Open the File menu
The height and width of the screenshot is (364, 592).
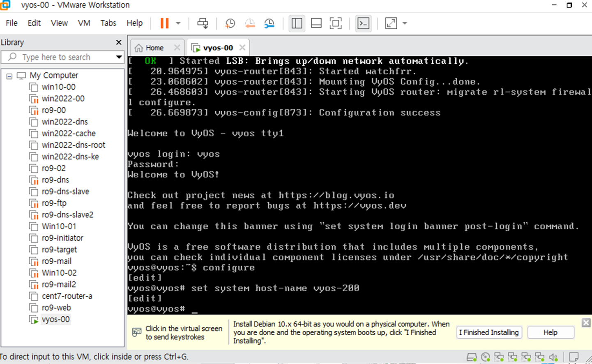click(x=12, y=23)
